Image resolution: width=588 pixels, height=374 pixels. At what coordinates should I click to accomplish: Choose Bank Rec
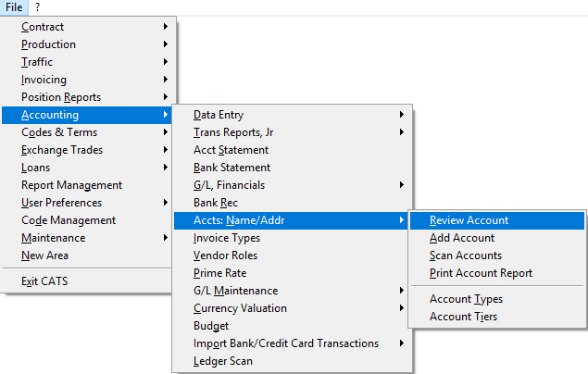(291, 203)
